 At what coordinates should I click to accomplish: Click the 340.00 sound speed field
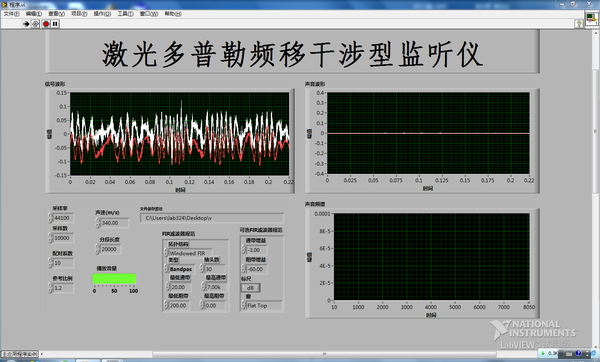tap(114, 223)
